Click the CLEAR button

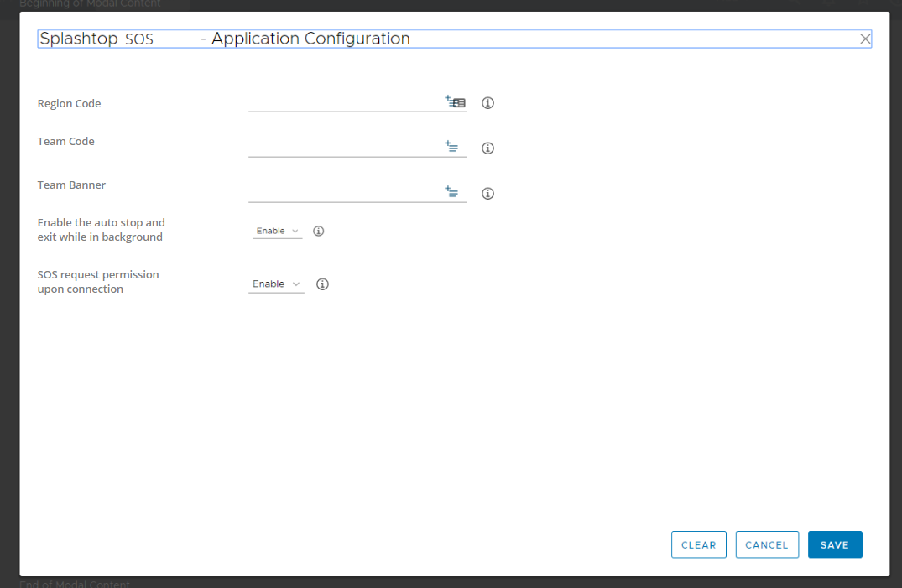pos(699,544)
